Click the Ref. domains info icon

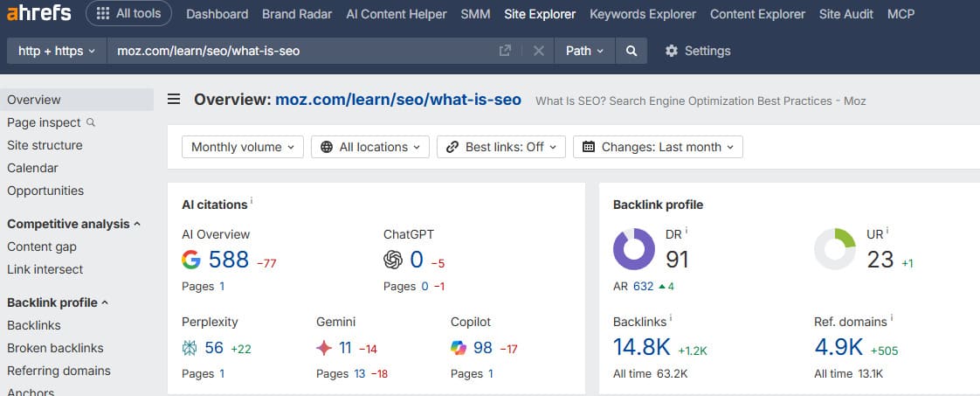coord(891,318)
